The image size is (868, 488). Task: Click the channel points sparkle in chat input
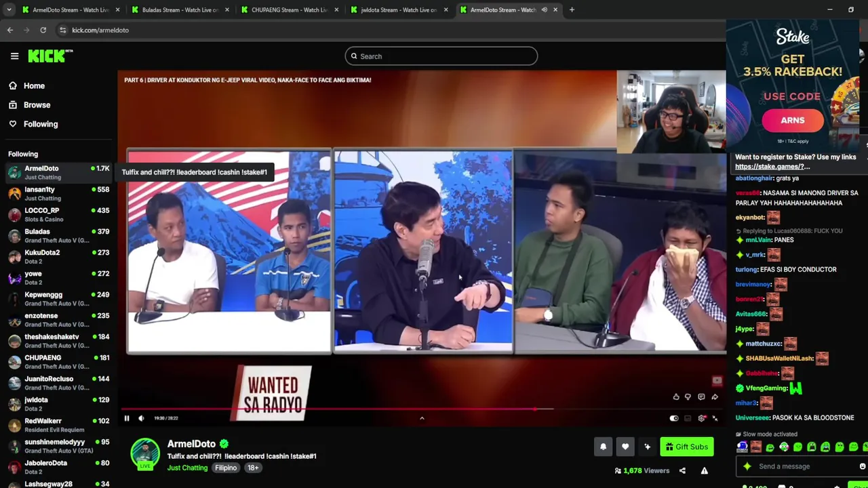[747, 466]
